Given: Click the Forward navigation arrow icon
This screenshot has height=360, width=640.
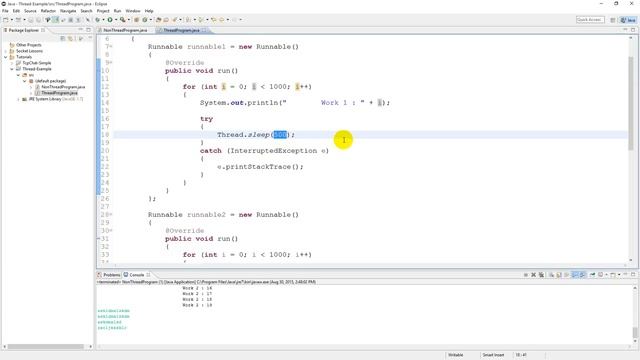Looking at the screenshot, I should pos(234,20).
